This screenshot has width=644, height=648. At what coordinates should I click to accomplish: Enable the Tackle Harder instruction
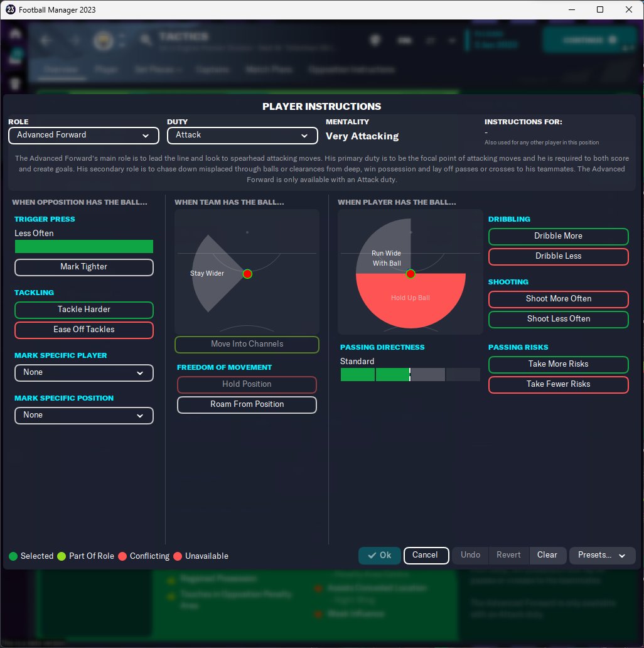[84, 310]
